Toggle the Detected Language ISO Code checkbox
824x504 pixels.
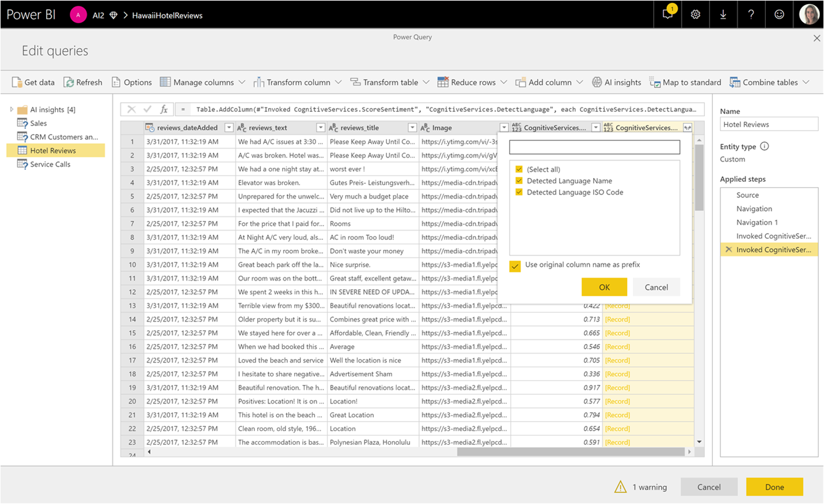(x=519, y=192)
